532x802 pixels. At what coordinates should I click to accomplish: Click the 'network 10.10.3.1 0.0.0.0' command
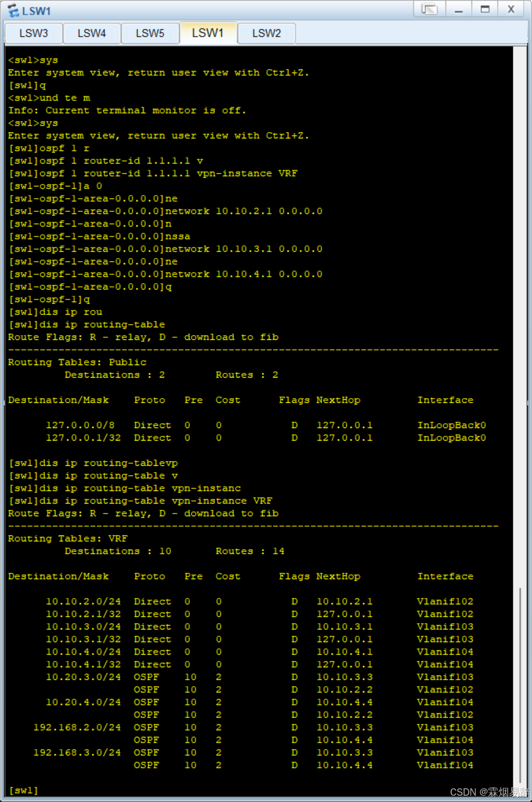pyautogui.click(x=244, y=249)
